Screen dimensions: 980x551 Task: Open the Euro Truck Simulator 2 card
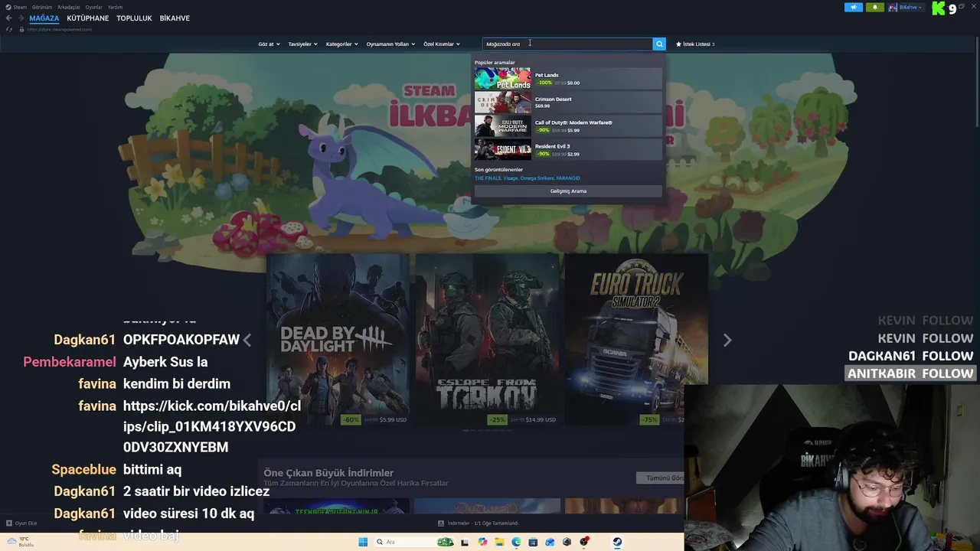pos(635,340)
